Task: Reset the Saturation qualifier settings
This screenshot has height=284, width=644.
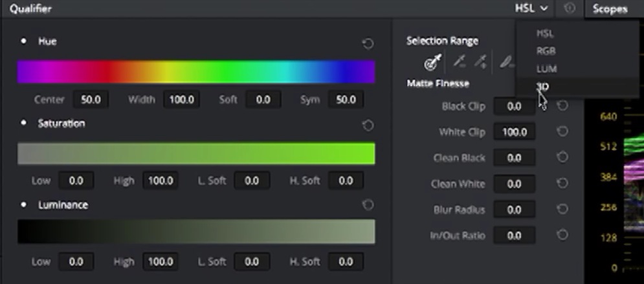Action: 368,126
